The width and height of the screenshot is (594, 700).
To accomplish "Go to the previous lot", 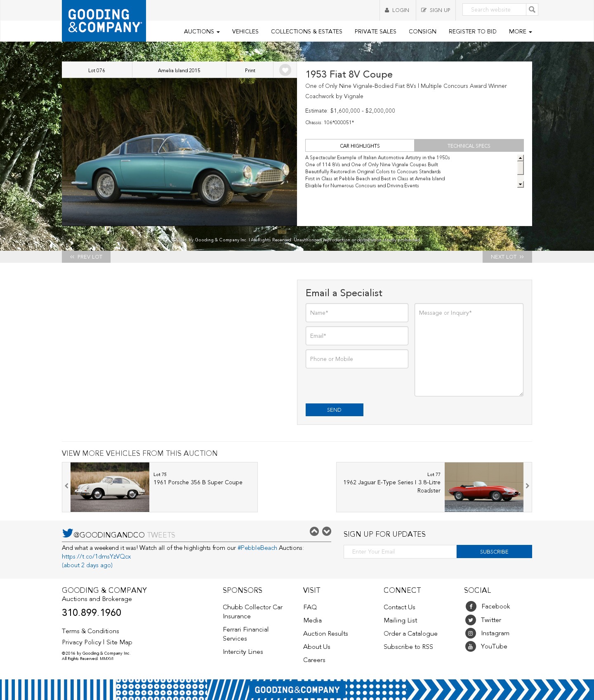I will 86,257.
